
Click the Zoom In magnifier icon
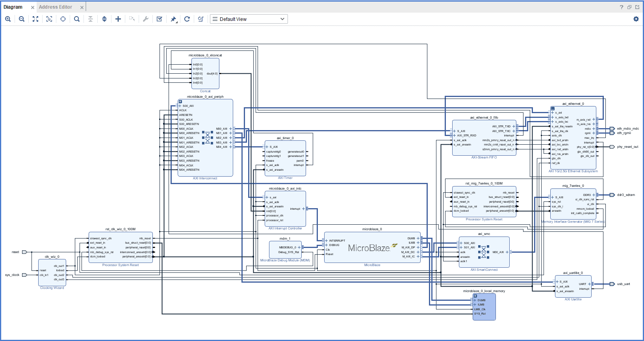click(x=8, y=19)
